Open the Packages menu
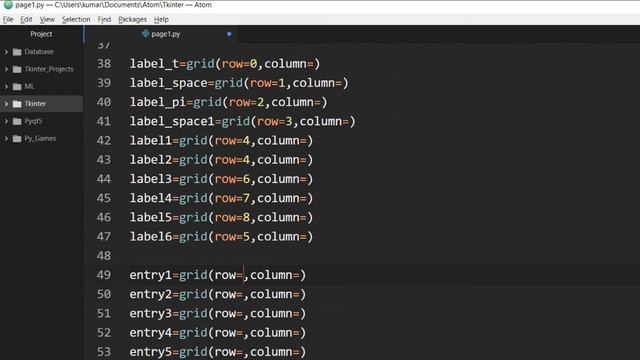The height and width of the screenshot is (360, 640). pos(132,19)
